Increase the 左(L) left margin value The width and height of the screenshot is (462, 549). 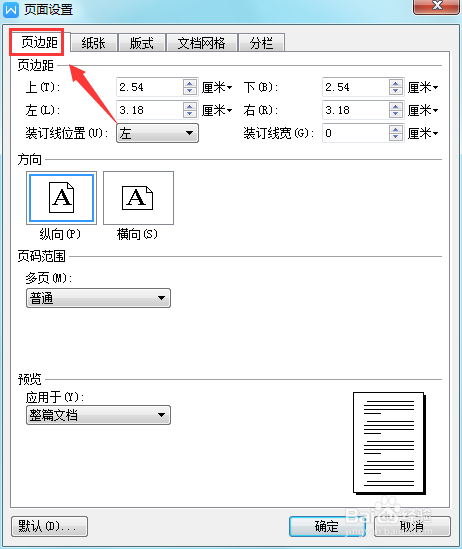click(x=190, y=106)
